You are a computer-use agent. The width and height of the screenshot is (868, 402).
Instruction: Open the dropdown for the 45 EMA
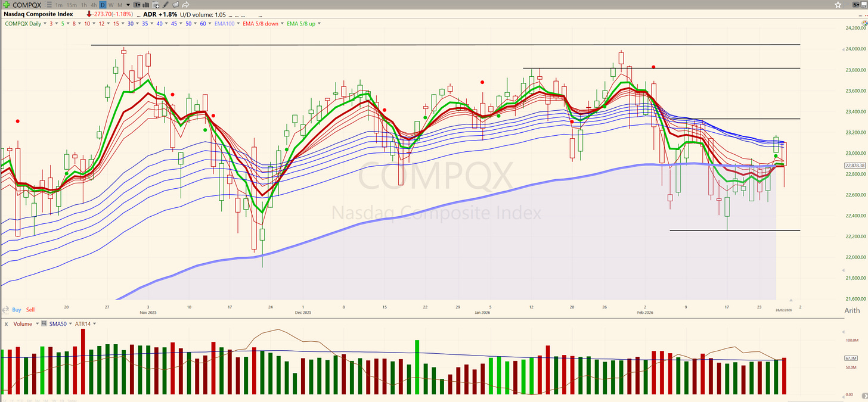[x=181, y=23]
